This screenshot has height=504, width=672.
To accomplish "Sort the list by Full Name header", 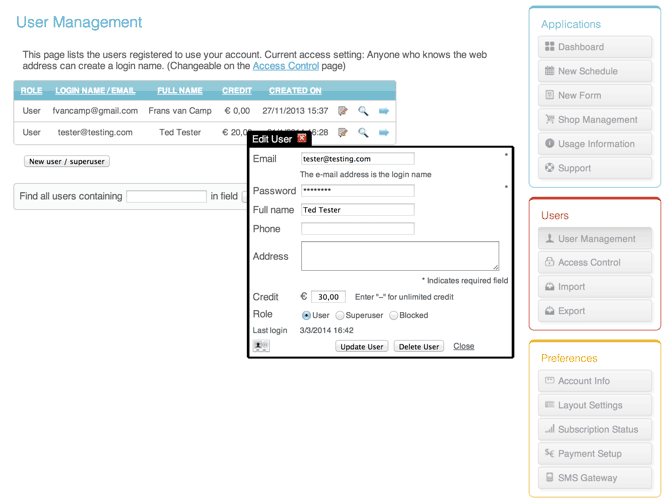I will tap(180, 91).
